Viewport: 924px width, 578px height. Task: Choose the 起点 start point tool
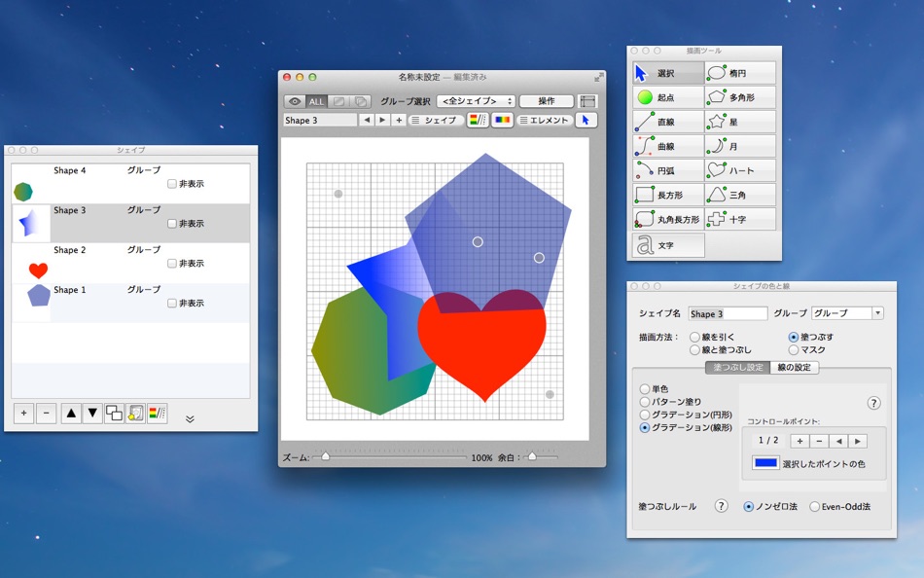click(x=668, y=97)
